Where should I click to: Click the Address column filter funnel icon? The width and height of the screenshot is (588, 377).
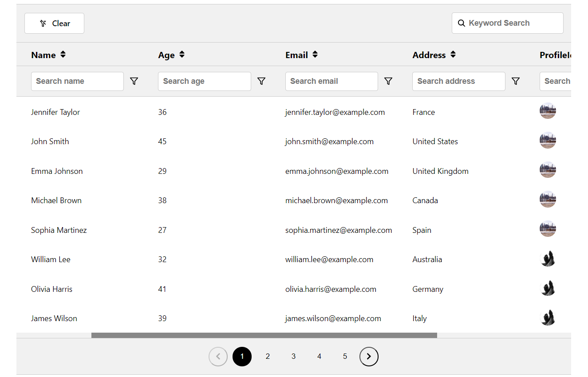[516, 81]
